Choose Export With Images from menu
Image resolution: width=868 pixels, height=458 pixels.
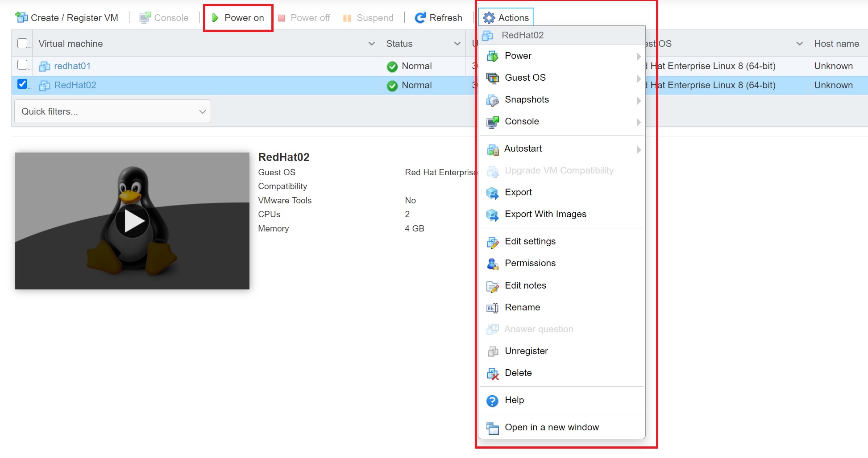[x=562, y=215]
